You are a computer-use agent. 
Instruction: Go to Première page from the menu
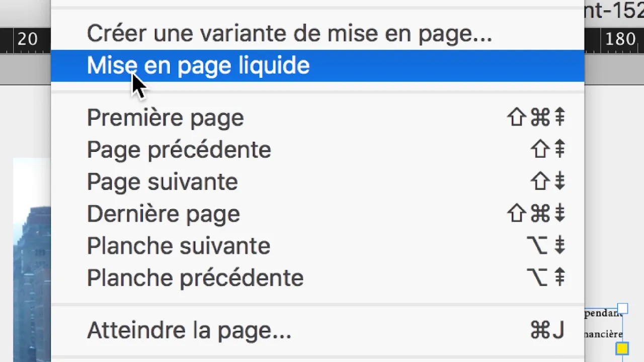pyautogui.click(x=317, y=118)
